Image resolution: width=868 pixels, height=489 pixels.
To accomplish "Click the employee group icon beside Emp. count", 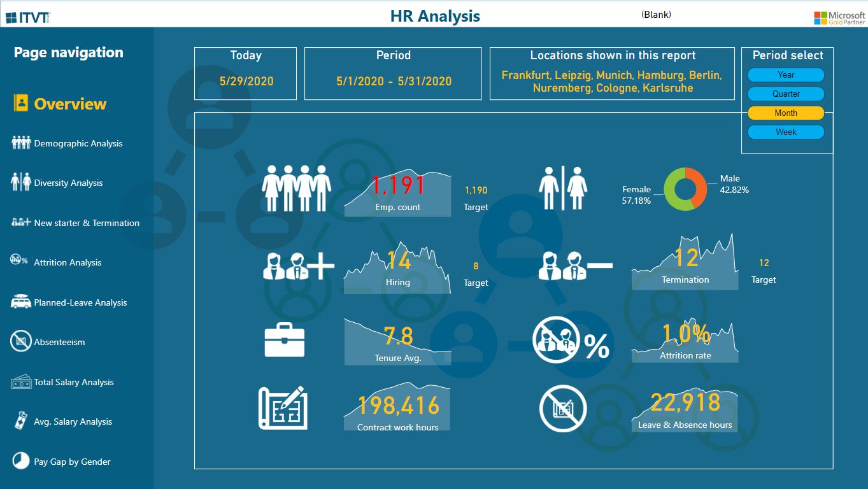I will [x=297, y=188].
